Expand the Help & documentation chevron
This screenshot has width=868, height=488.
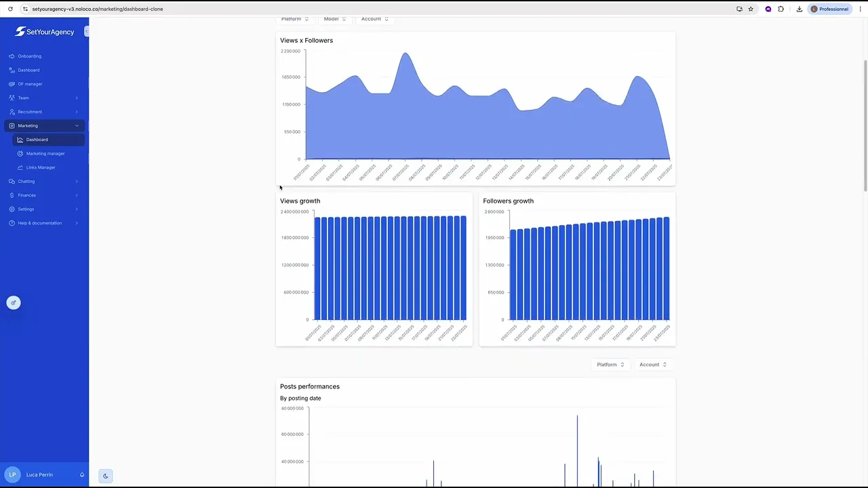point(77,223)
